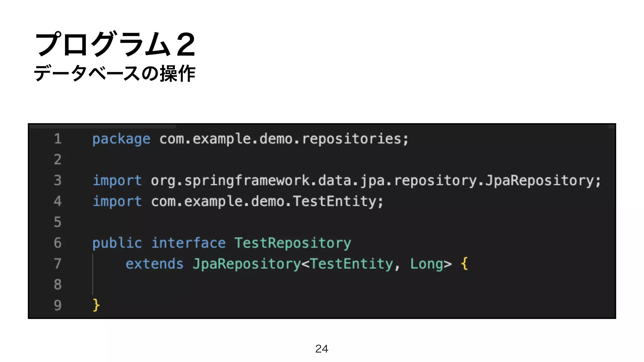644x362 pixels.
Task: Click line number 1 in the gutter
Action: (58, 139)
